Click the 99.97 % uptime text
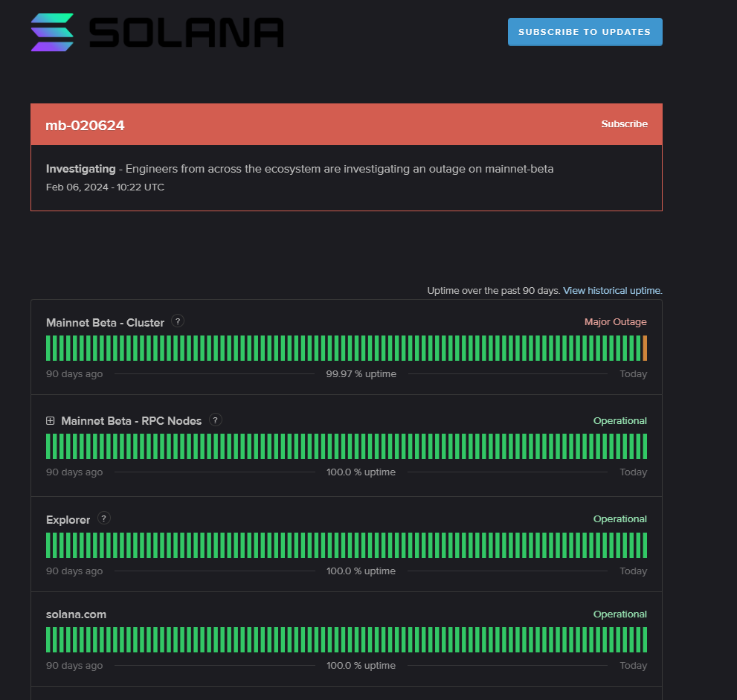This screenshot has width=737, height=700. click(361, 373)
